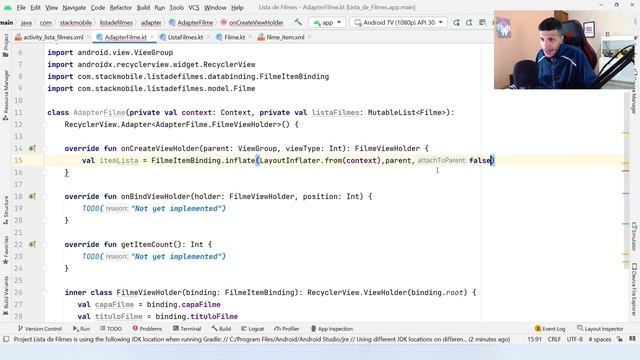This screenshot has height=360, width=640.
Task: Click the adapter breadcrumb
Action: (x=151, y=23)
